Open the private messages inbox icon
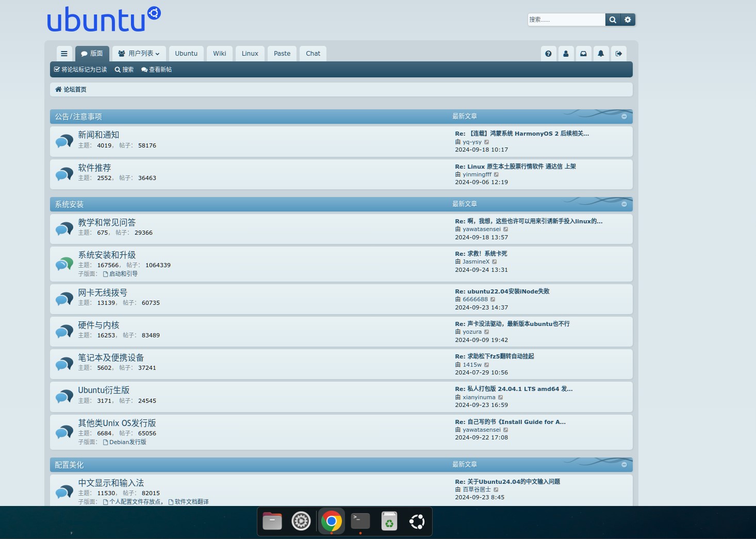Image resolution: width=756 pixels, height=539 pixels. click(583, 54)
